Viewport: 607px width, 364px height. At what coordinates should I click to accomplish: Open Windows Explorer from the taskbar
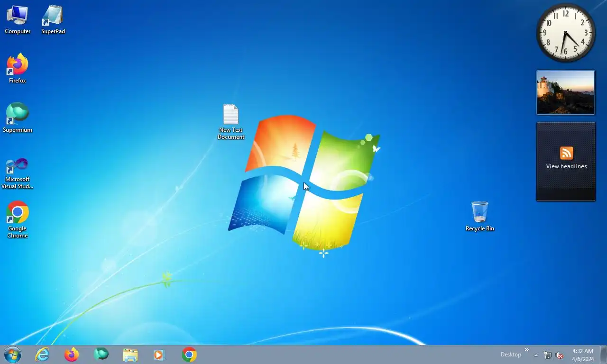point(130,355)
